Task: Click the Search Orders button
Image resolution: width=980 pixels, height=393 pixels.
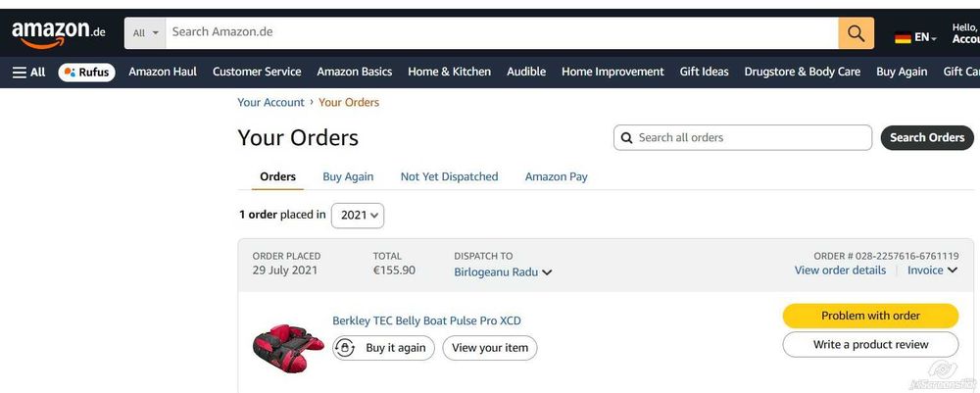Action: click(927, 138)
